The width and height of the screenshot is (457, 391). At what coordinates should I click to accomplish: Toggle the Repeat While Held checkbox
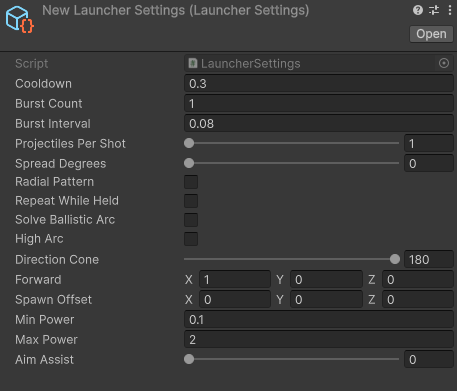click(x=191, y=201)
